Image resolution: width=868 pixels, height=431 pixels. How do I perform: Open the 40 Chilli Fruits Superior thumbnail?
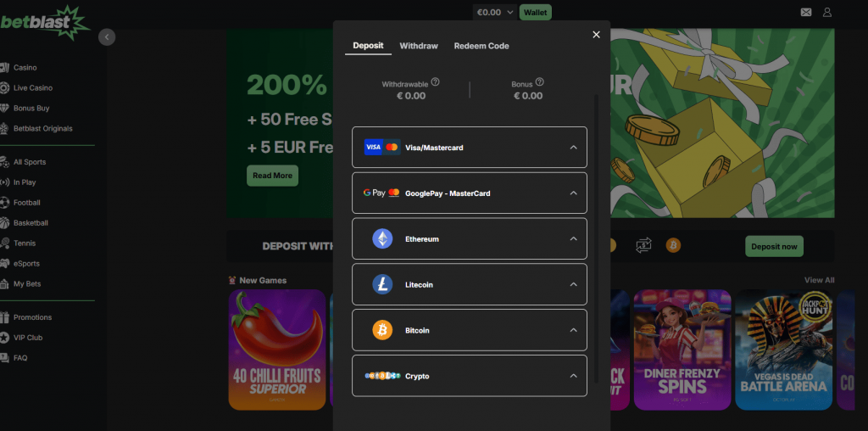[277, 350]
